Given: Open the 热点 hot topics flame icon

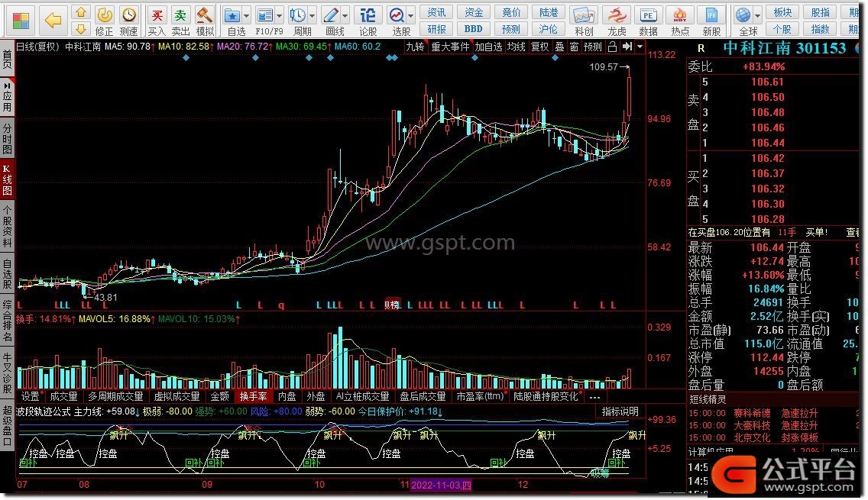Looking at the screenshot, I should pyautogui.click(x=680, y=21).
